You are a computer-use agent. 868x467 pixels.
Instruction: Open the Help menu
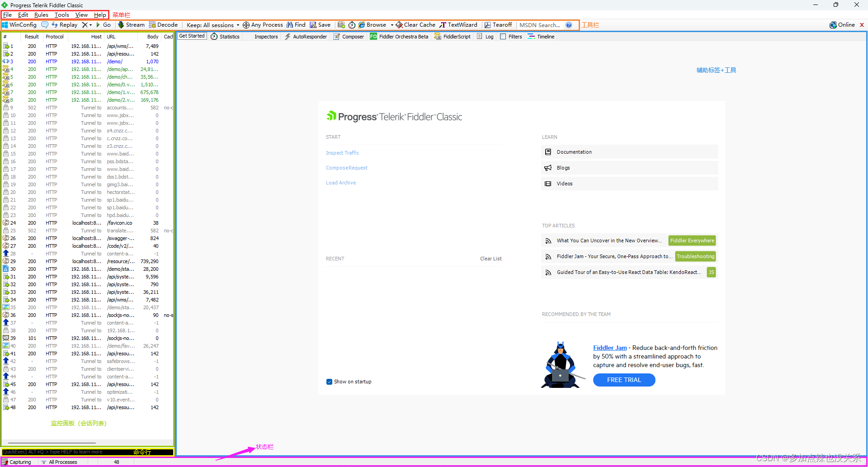pos(100,15)
